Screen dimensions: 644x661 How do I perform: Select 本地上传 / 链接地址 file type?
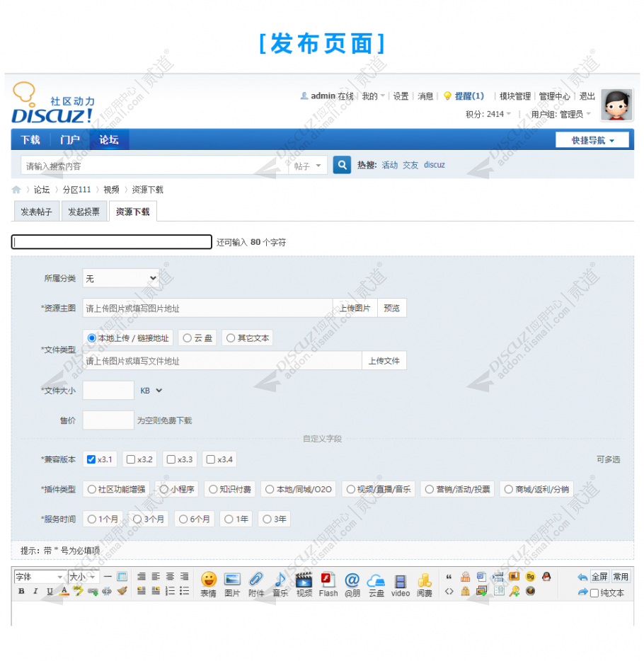coord(127,338)
